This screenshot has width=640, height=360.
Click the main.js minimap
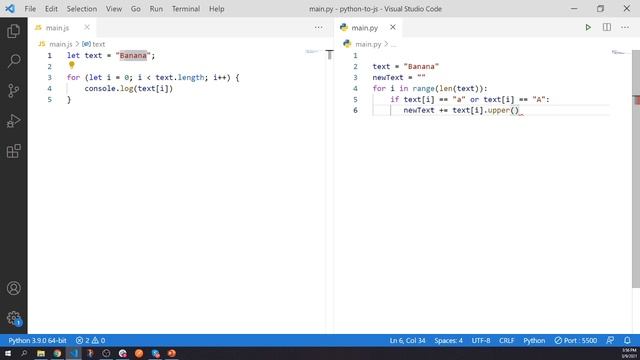(x=312, y=52)
